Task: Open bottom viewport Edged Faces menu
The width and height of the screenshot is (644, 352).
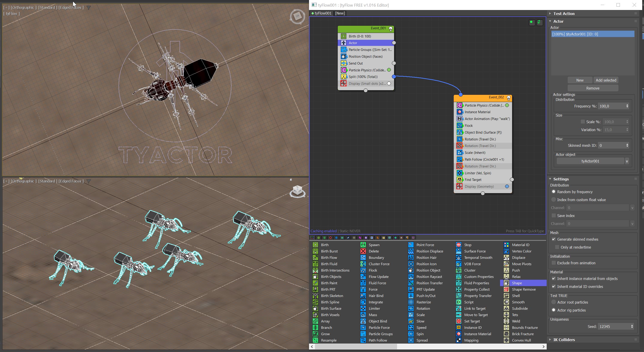Action: click(71, 181)
